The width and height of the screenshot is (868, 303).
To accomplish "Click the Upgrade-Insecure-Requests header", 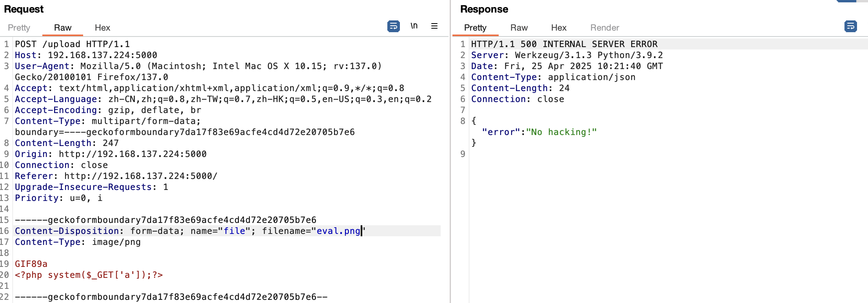I will coord(91,187).
